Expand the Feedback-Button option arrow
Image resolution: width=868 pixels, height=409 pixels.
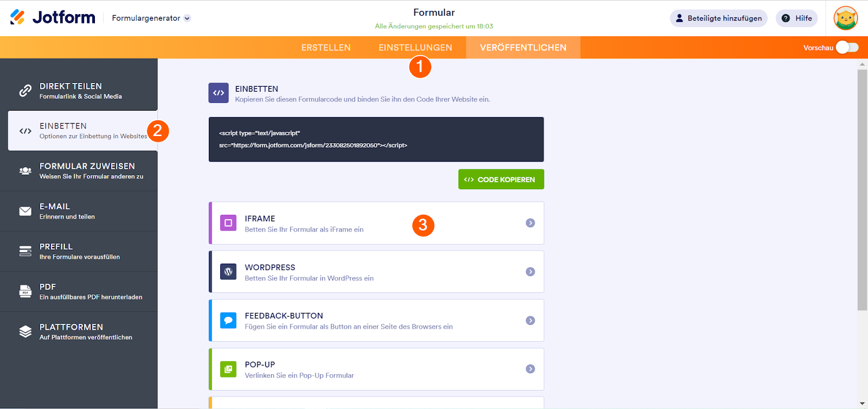point(530,321)
